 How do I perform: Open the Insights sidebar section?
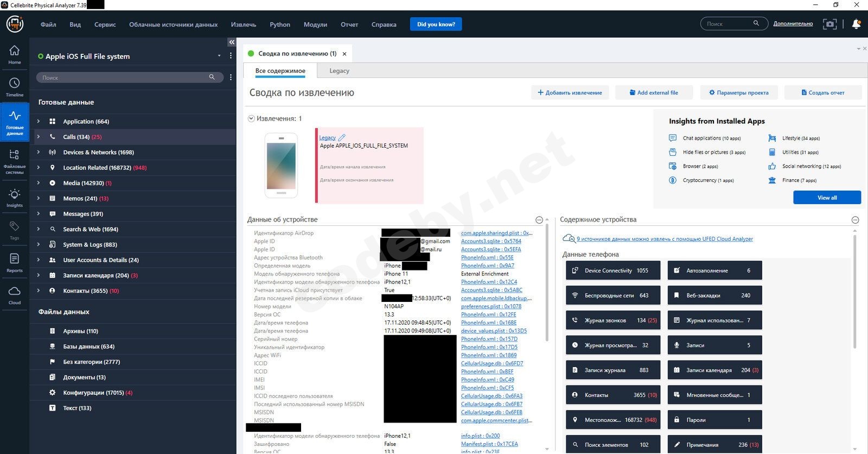pyautogui.click(x=15, y=198)
